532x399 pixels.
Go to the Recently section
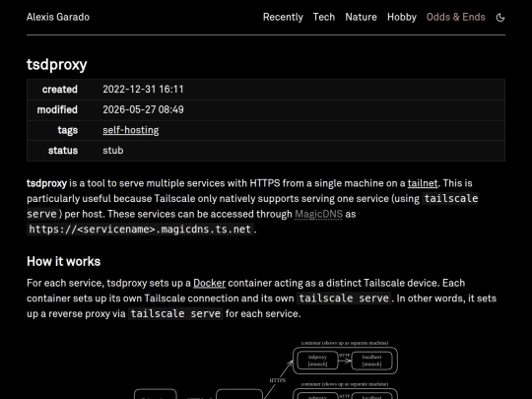[x=283, y=17]
